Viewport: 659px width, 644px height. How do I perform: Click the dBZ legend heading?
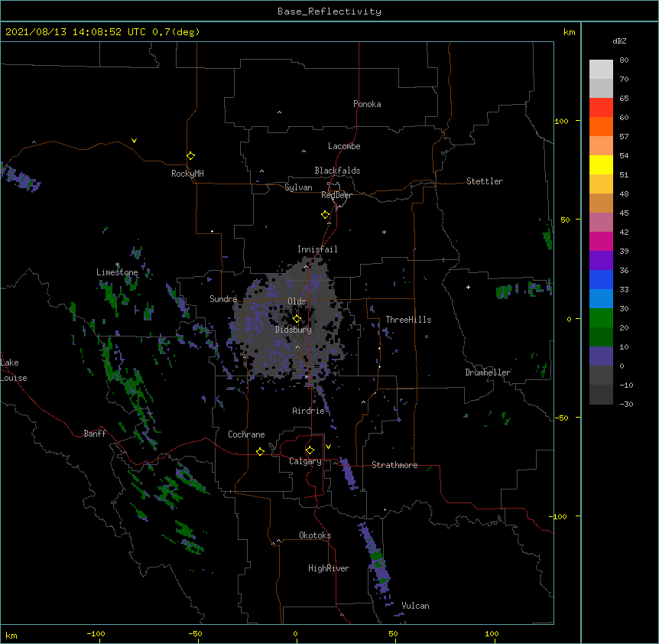[619, 41]
